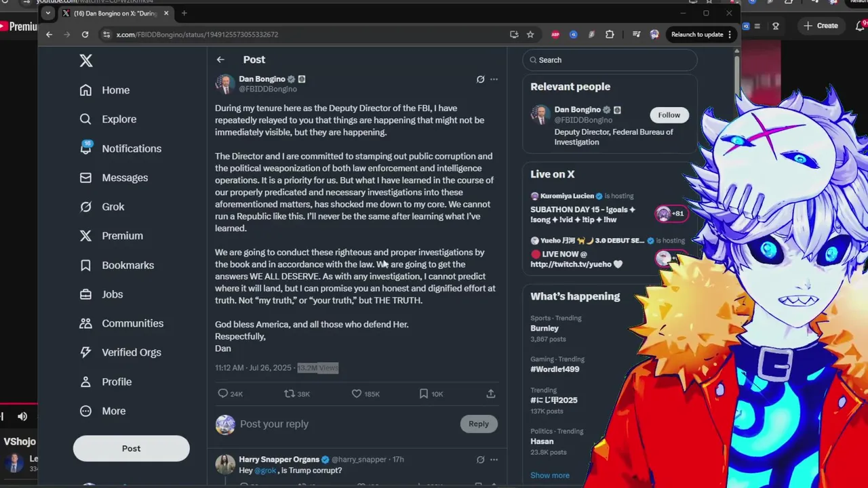868x488 pixels.
Task: Click the Bookmarks bookmark icon in sidebar
Action: tap(85, 265)
